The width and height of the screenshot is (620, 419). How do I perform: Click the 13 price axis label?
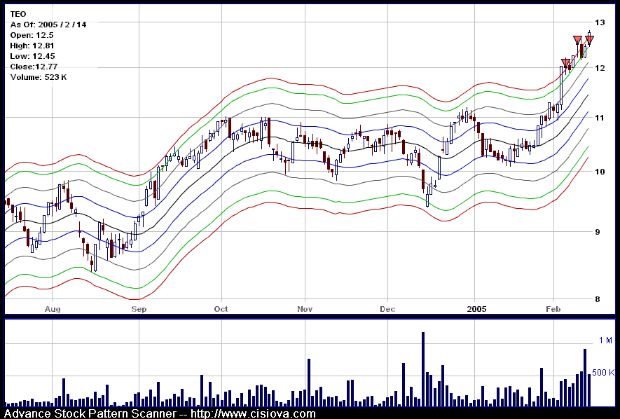[x=600, y=23]
